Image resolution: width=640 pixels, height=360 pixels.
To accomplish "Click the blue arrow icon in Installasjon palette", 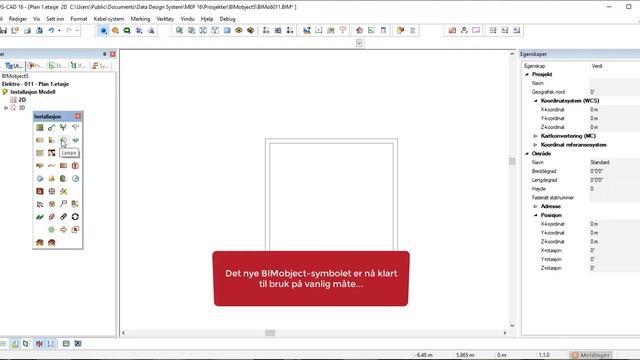I will point(40,178).
